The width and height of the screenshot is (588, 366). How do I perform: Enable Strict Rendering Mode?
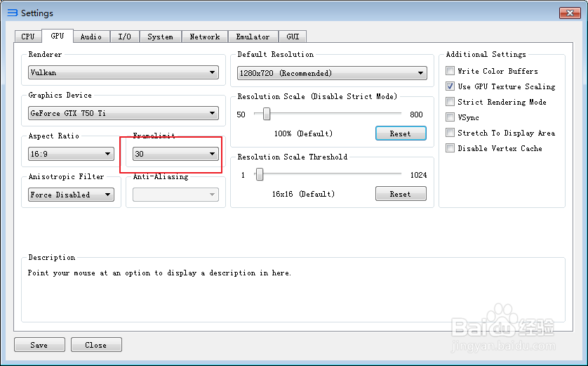pos(450,102)
